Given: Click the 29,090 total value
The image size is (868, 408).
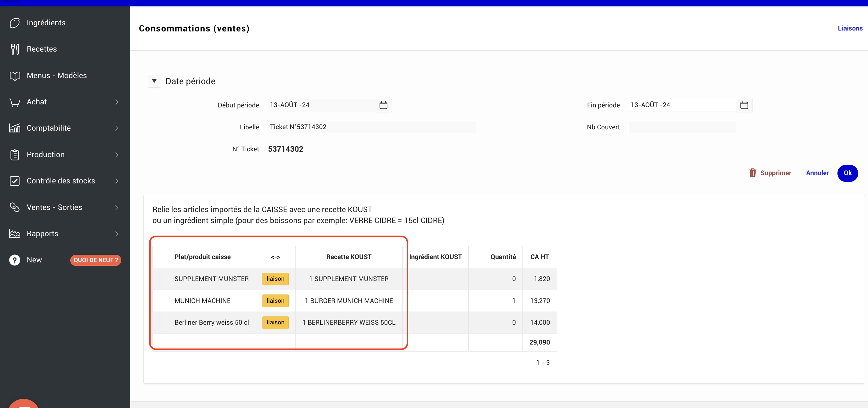Looking at the screenshot, I should pos(540,342).
